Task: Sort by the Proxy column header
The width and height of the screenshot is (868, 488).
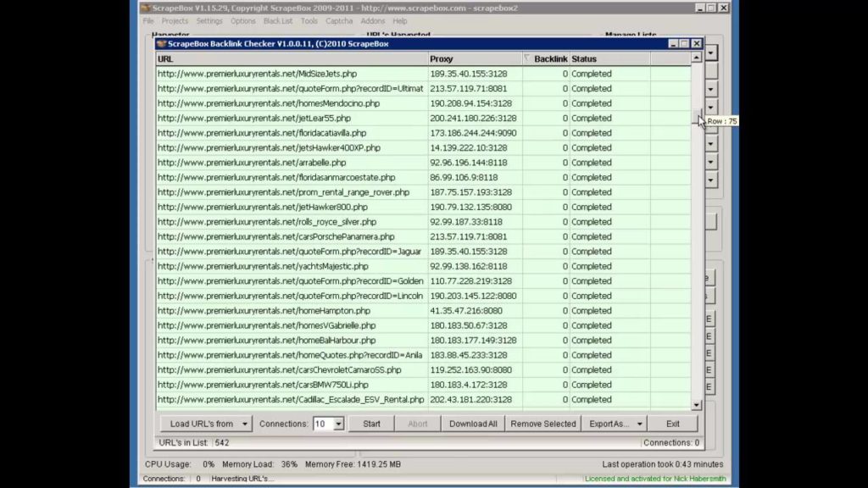Action: [x=475, y=58]
